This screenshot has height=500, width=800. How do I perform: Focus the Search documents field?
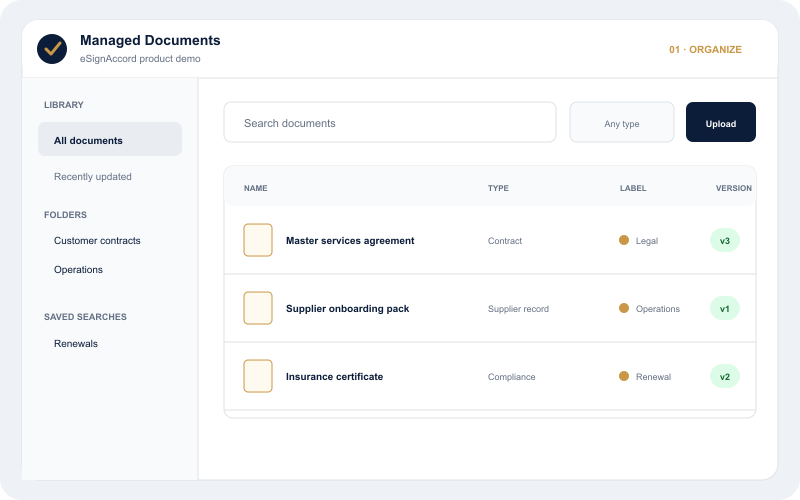[x=390, y=122]
